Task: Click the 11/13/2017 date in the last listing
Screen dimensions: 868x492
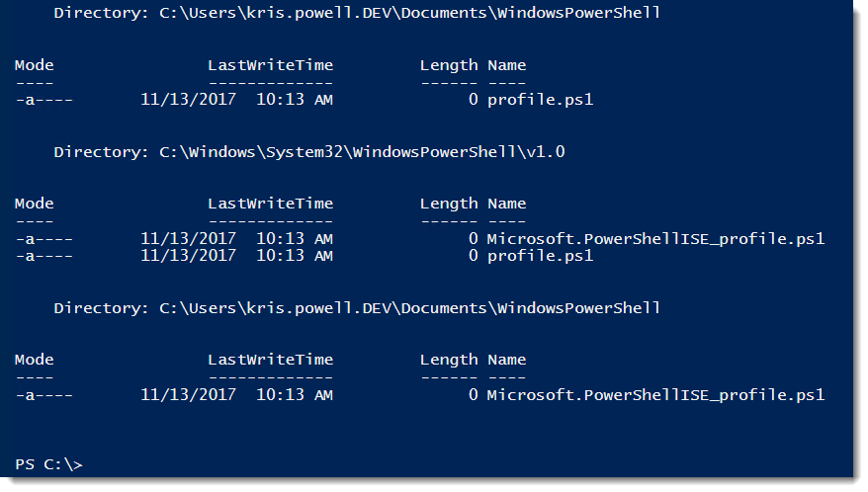Action: 188,395
